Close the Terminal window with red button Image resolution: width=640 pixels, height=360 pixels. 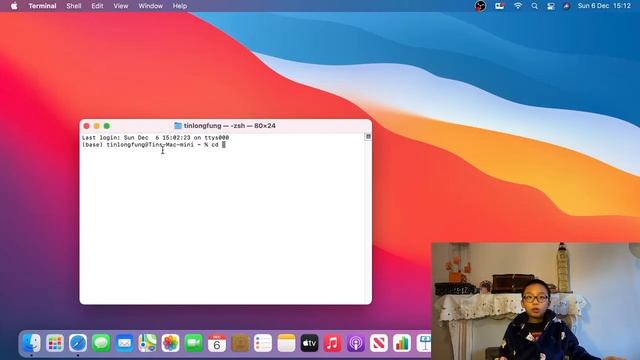pyautogui.click(x=86, y=126)
